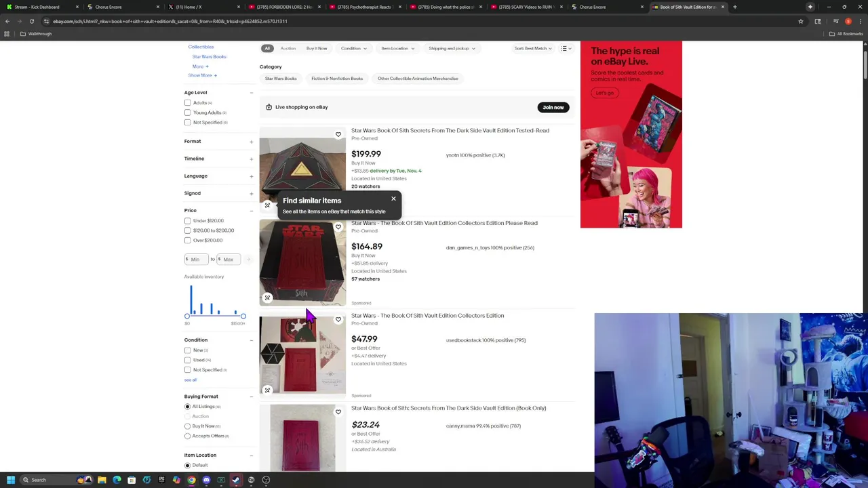Screen dimensions: 868x488
Task: Click Join now for live shopping
Action: (x=553, y=107)
